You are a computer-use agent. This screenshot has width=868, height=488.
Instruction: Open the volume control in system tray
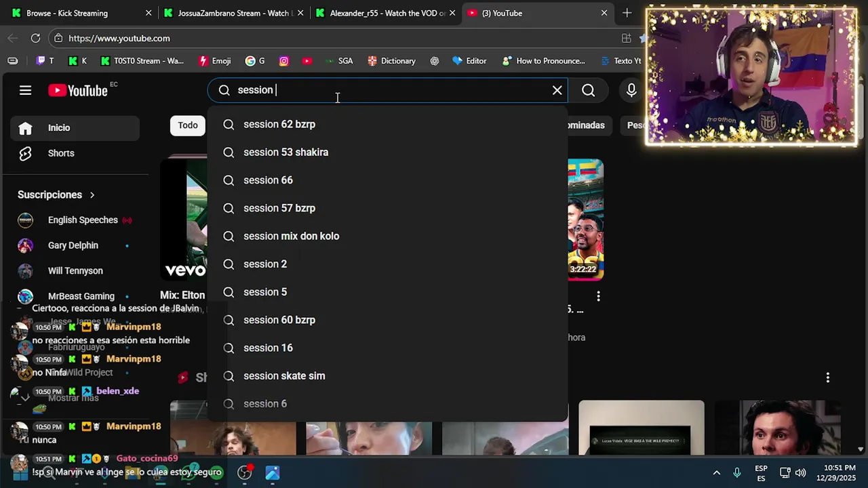coord(801,472)
